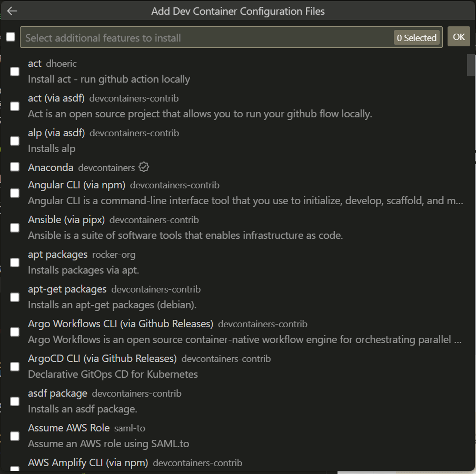Click 'ArgoCD CLI (via Github Releases)' title
This screenshot has height=474, width=476.
coord(102,358)
